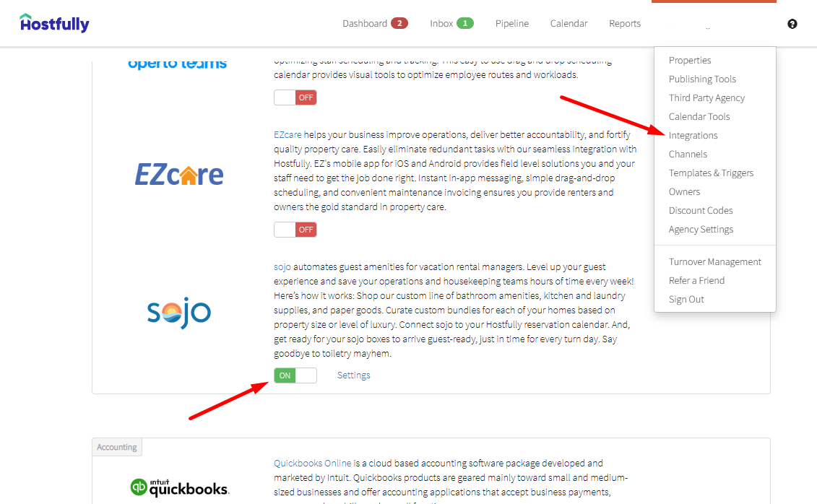Click Sign Out in the menu
This screenshot has height=504, width=817.
[x=686, y=299]
